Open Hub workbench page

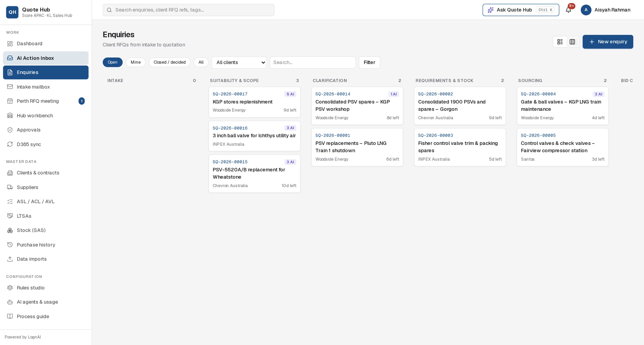[x=46, y=116]
